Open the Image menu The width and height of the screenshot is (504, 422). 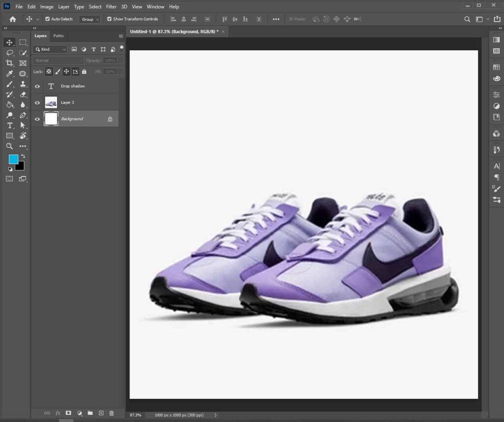pos(47,6)
